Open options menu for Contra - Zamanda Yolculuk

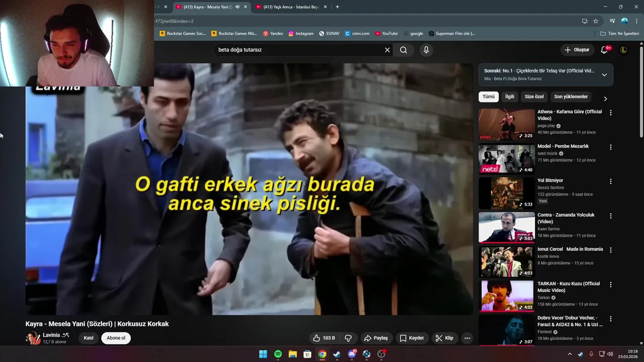pyautogui.click(x=611, y=216)
